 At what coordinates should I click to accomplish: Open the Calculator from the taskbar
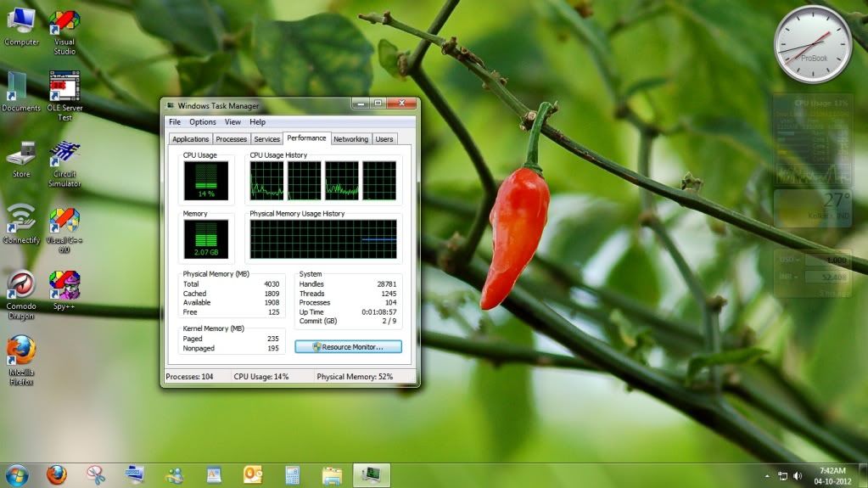[293, 475]
